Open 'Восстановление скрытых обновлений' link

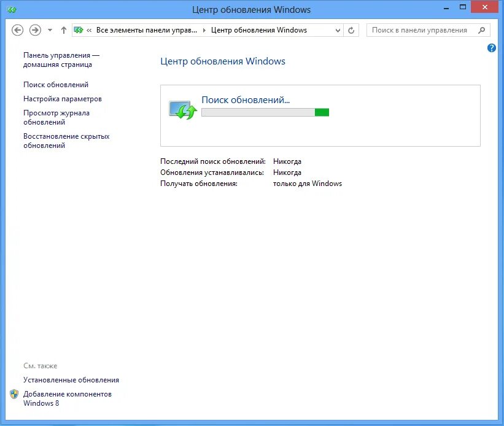point(66,141)
